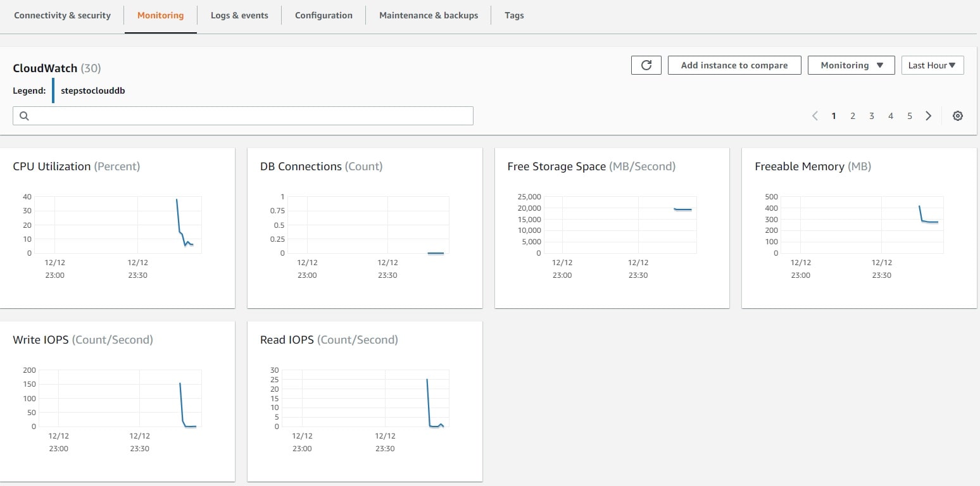Refresh the CloudWatch metrics
Screen dimensions: 980x486
(x=646, y=65)
